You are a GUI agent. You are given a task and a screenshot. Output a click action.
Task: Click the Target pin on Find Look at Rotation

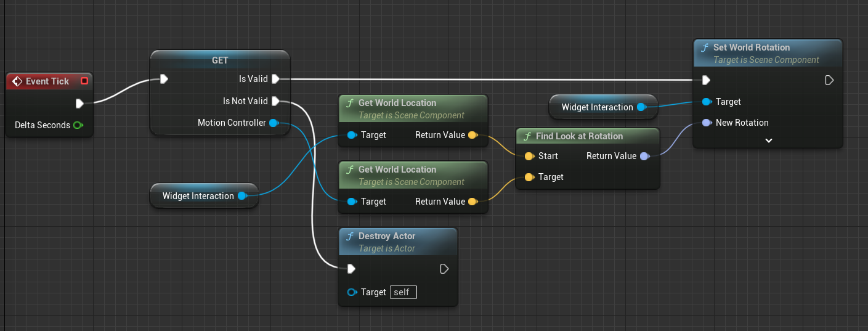529,177
